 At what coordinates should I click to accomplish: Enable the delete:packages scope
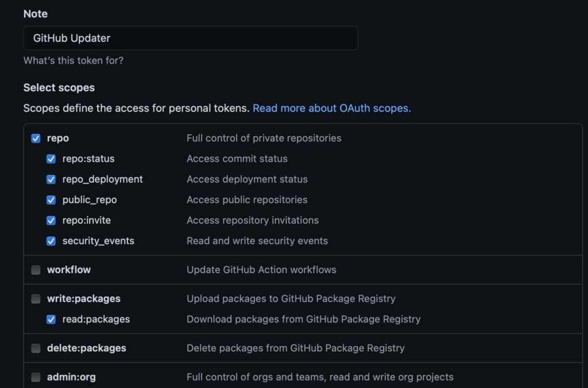tap(36, 348)
